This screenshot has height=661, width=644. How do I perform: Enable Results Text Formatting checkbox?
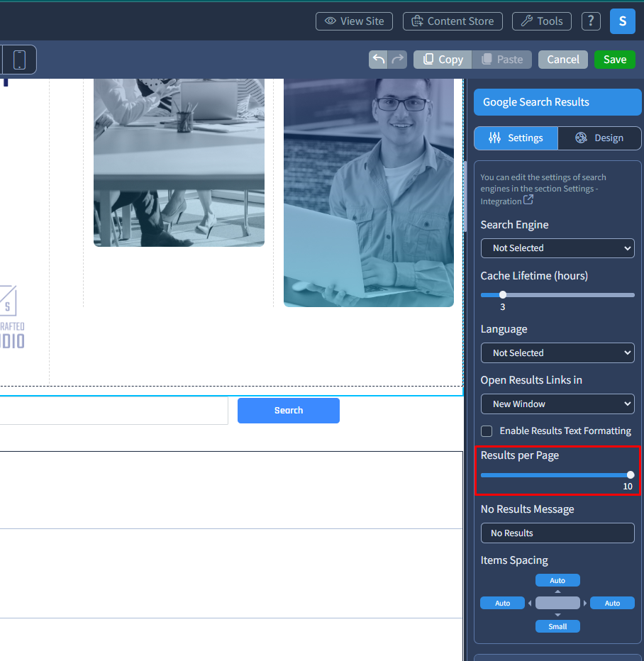[x=487, y=431]
